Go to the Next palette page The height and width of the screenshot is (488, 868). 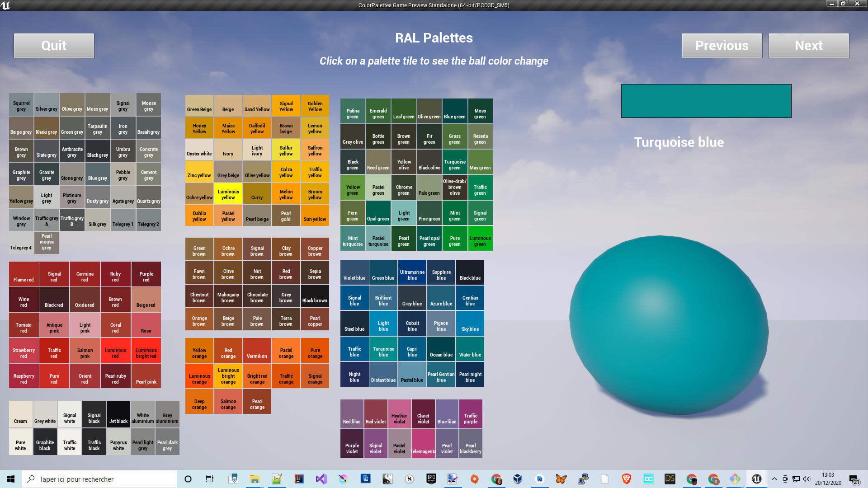pyautogui.click(x=809, y=45)
